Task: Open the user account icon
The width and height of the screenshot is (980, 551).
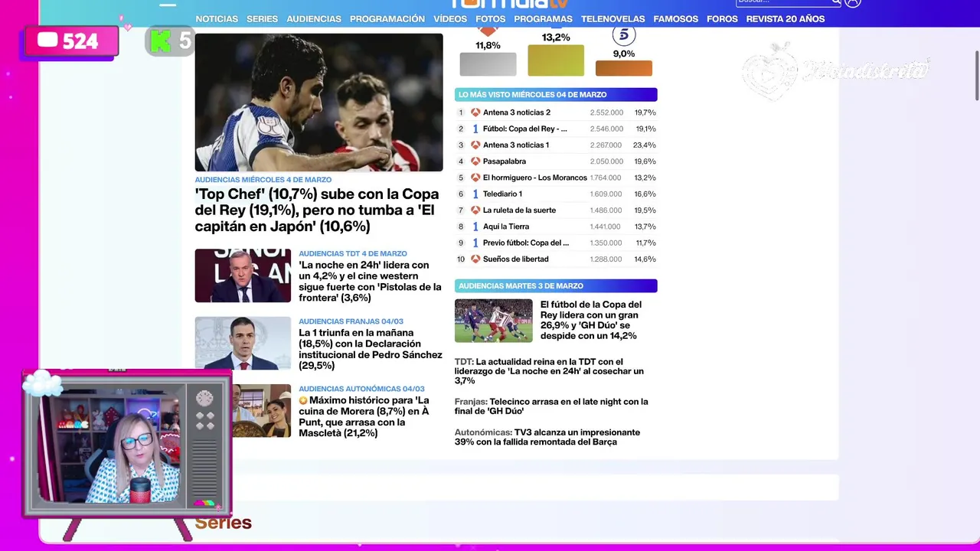Action: coord(854,2)
